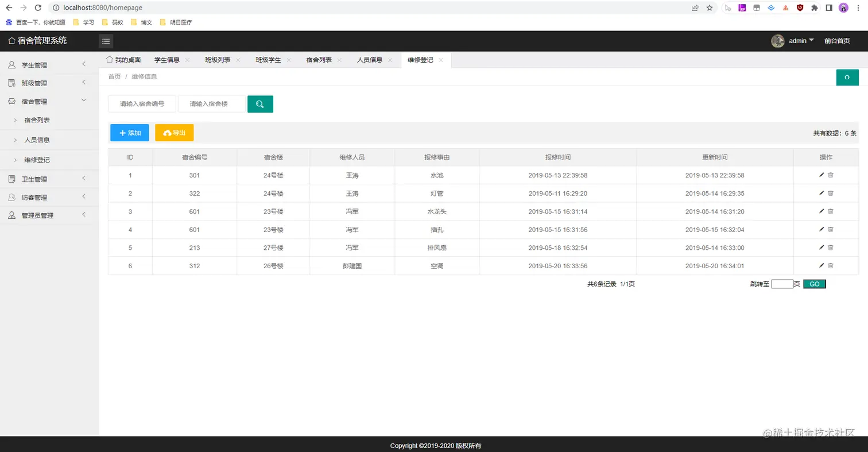The width and height of the screenshot is (868, 452).
Task: Edit the 插孔 repair record
Action: click(821, 230)
